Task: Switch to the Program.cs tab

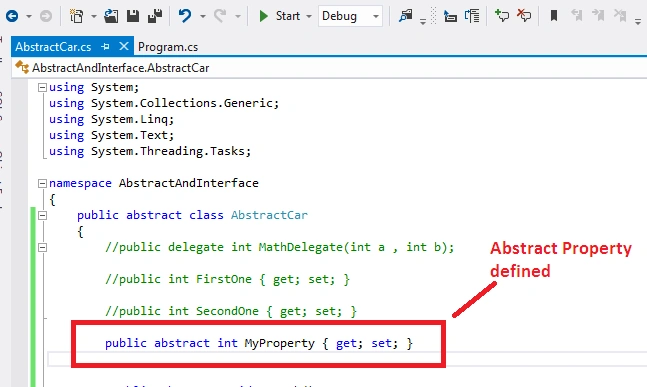Action: tap(168, 47)
